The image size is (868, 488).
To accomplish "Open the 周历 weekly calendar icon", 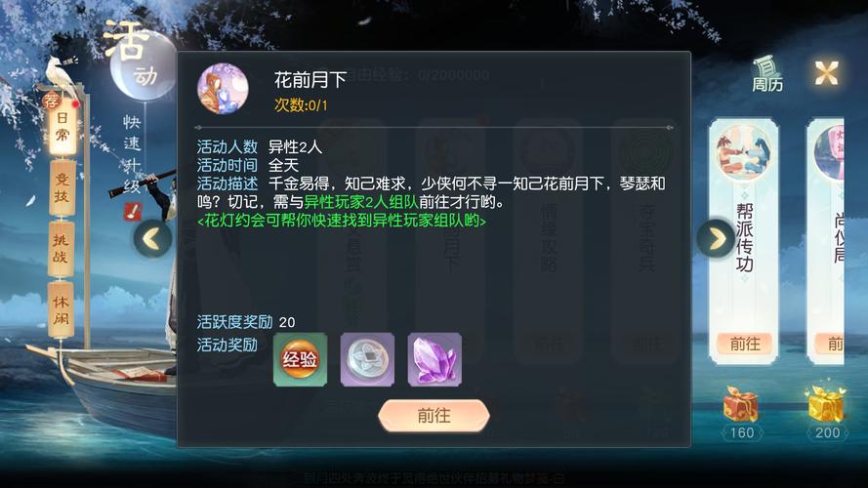I will (x=767, y=74).
